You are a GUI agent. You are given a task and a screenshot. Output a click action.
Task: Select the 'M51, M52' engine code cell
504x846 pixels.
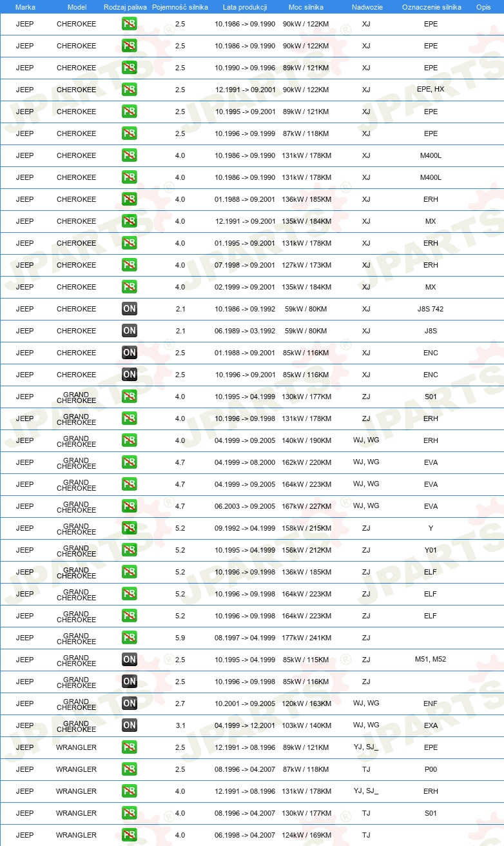(x=431, y=660)
